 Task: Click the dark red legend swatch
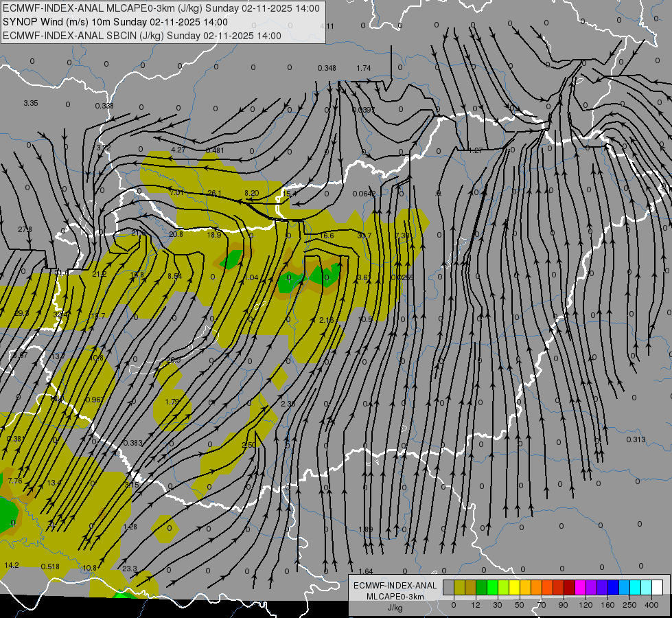(569, 587)
